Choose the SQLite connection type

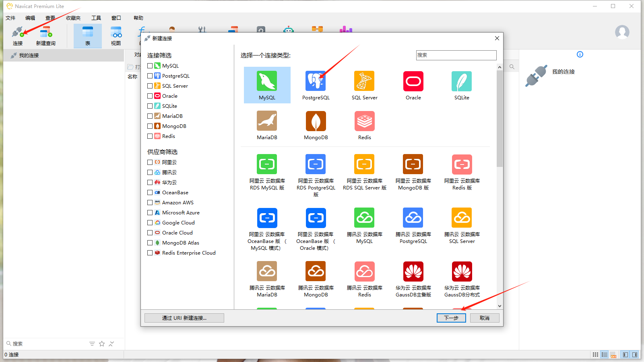tap(462, 81)
